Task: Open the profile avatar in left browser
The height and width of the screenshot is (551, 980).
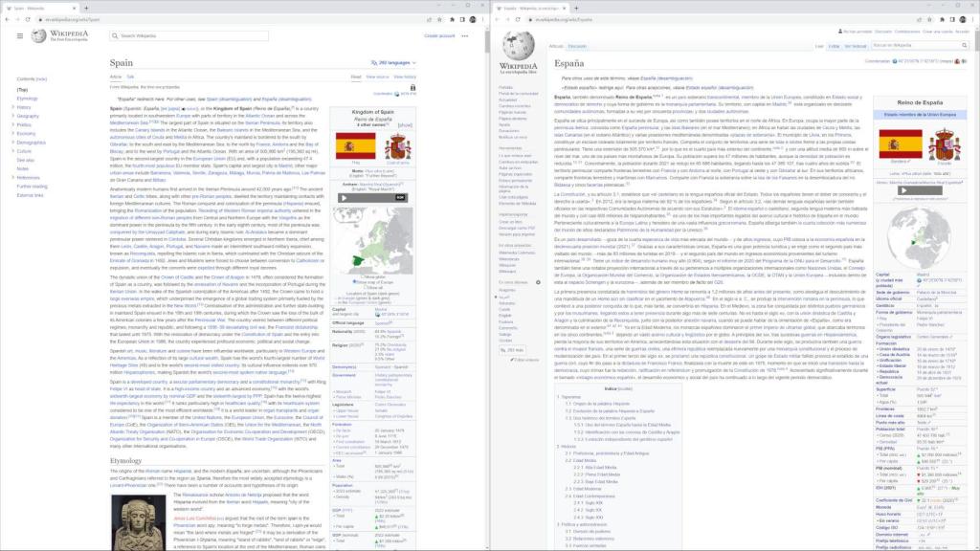Action: (x=473, y=19)
